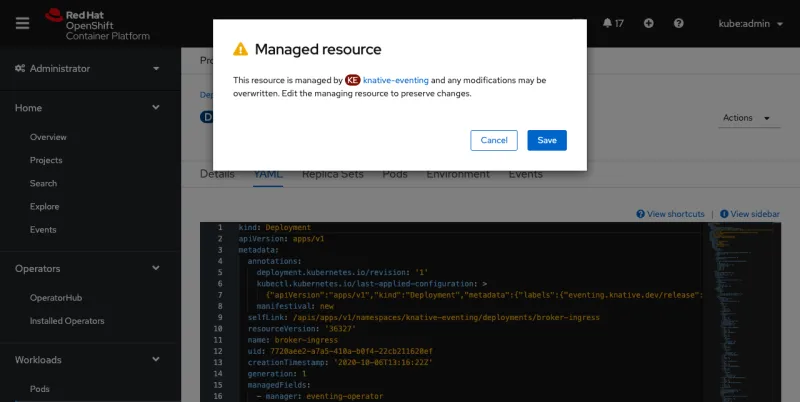
Task: Cancel the Managed resource dialog
Action: click(x=494, y=141)
